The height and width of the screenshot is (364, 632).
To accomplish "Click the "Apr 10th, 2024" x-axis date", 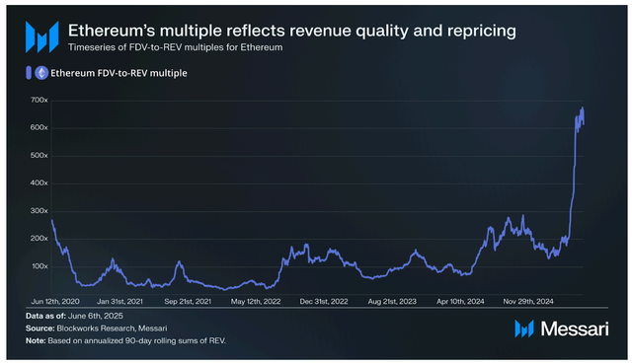I will click(x=460, y=301).
